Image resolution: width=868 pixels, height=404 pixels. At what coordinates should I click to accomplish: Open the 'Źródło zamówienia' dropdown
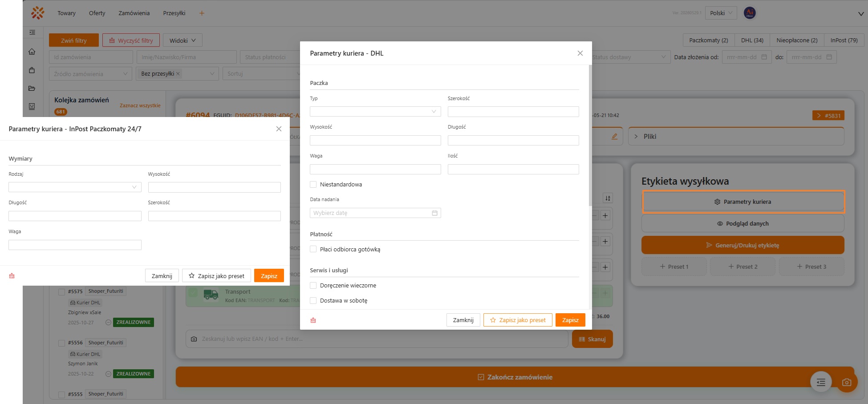pos(90,74)
